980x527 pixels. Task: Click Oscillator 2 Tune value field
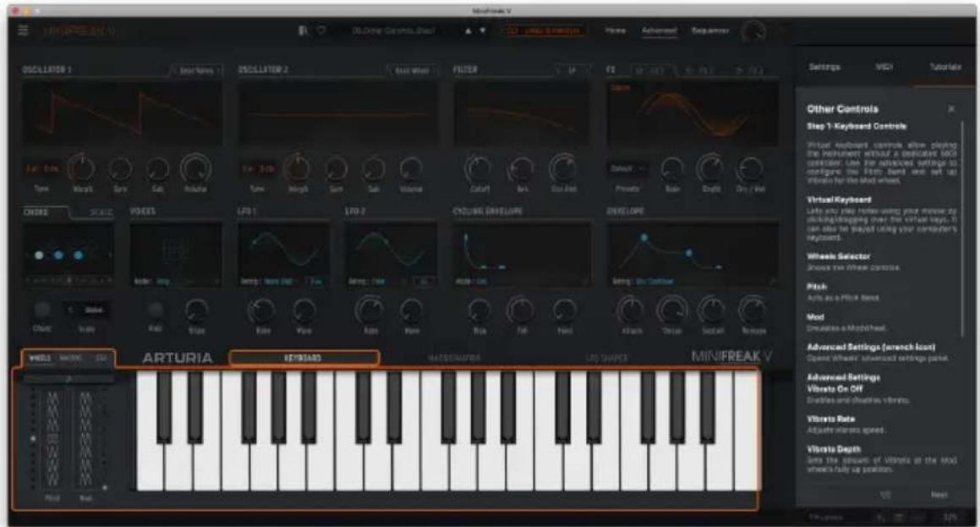pyautogui.click(x=258, y=169)
